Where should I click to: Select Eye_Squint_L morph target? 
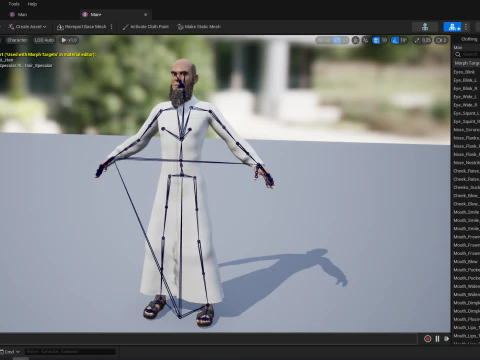click(x=466, y=113)
